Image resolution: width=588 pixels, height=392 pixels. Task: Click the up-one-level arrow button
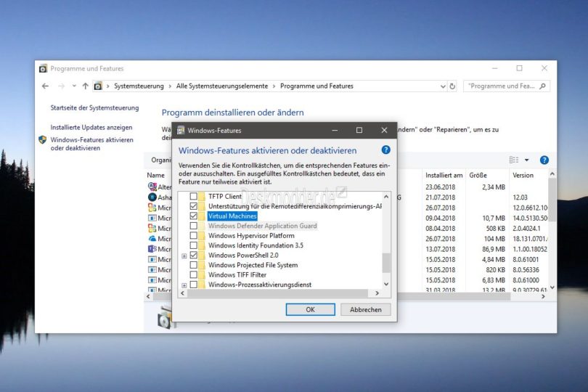click(x=85, y=86)
